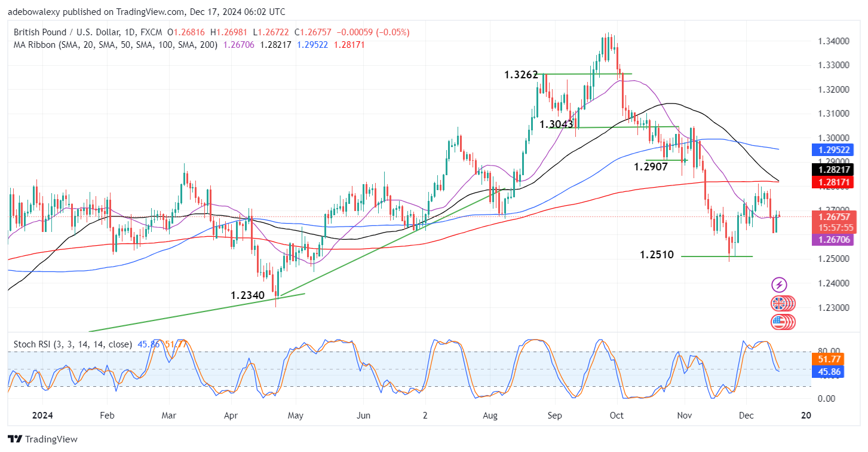
Task: Click the Dec label on time axis
Action: pyautogui.click(x=746, y=416)
